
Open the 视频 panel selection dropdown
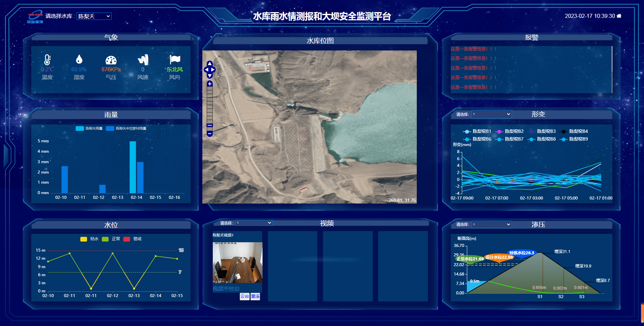pos(254,223)
